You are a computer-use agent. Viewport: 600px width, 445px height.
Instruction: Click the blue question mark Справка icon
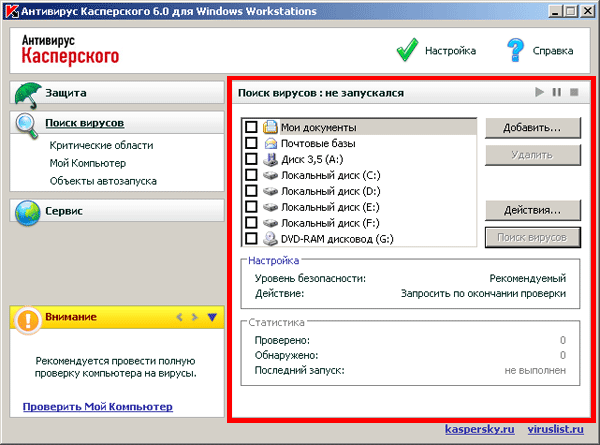[x=515, y=50]
